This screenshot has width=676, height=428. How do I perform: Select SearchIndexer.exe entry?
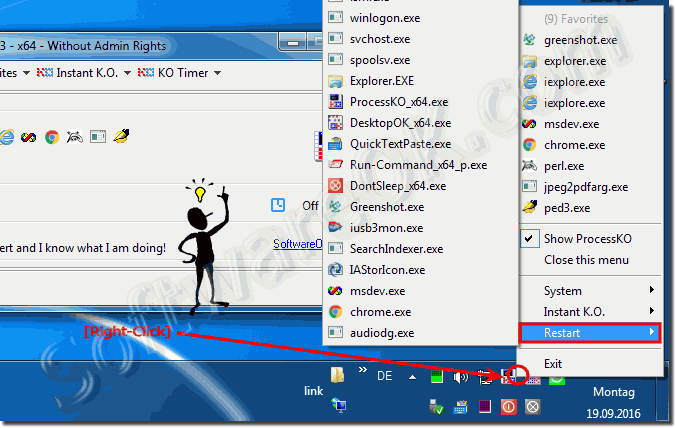[420, 249]
